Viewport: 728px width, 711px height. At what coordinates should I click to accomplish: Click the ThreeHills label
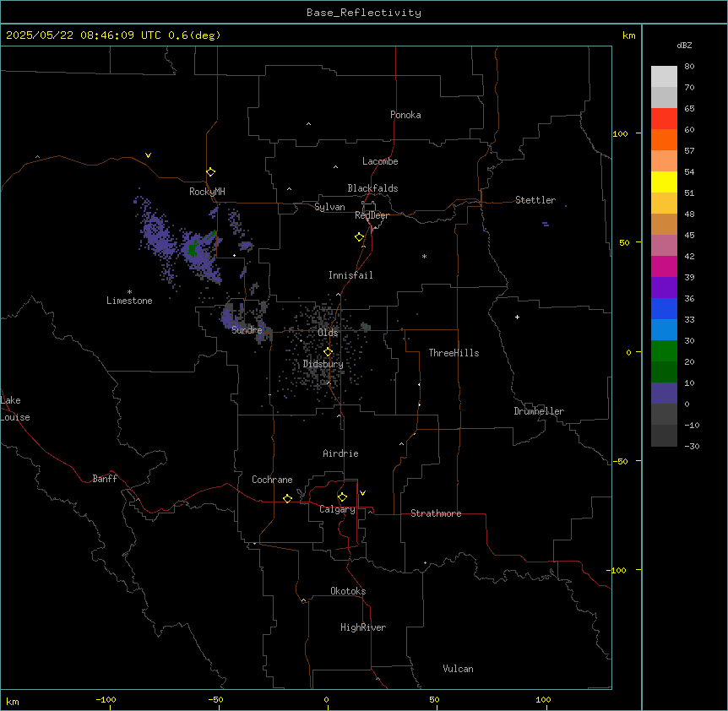454,353
